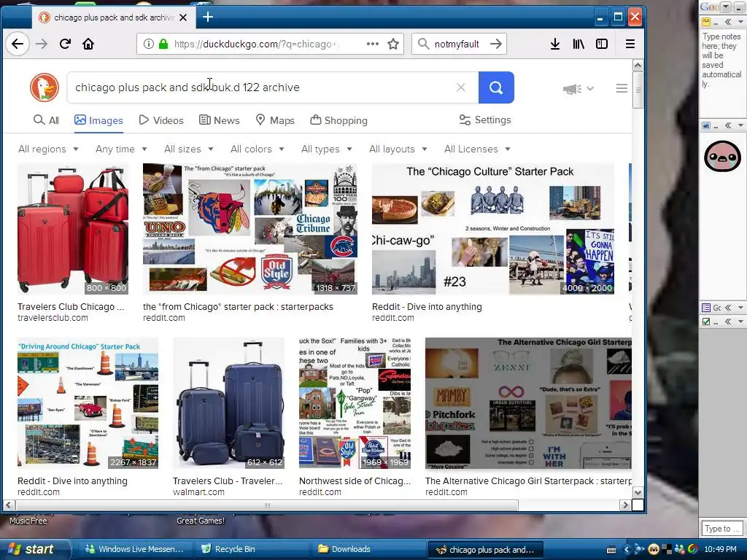Open the sidebar notes gadget dropdown
This screenshot has width=747, height=560.
tap(740, 22)
